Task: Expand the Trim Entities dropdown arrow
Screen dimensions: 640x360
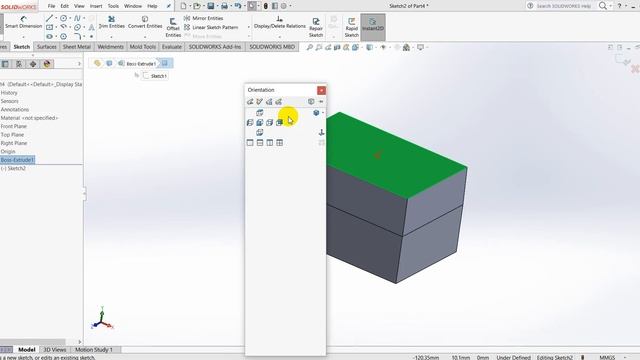Action: 111,37
